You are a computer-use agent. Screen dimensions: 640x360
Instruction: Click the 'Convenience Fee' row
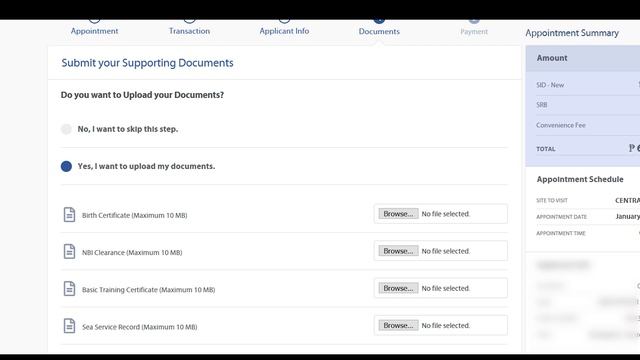(588, 125)
